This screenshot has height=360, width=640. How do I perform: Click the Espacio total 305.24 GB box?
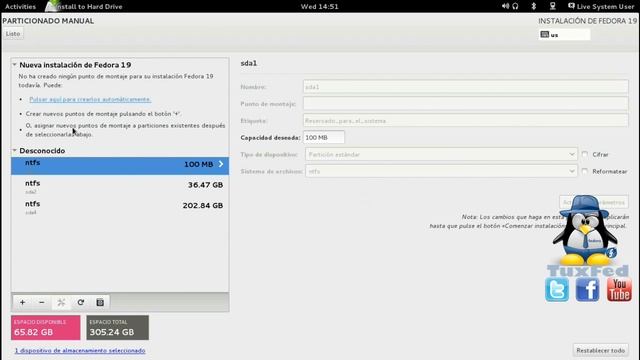(118, 327)
